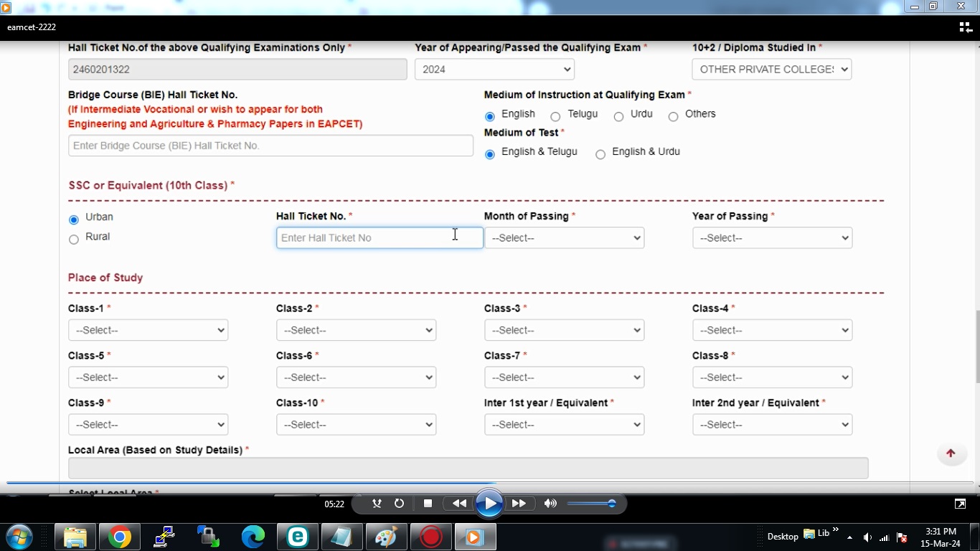Open the padlock transfer app icon
Viewport: 980px width, 551px height.
click(x=209, y=537)
